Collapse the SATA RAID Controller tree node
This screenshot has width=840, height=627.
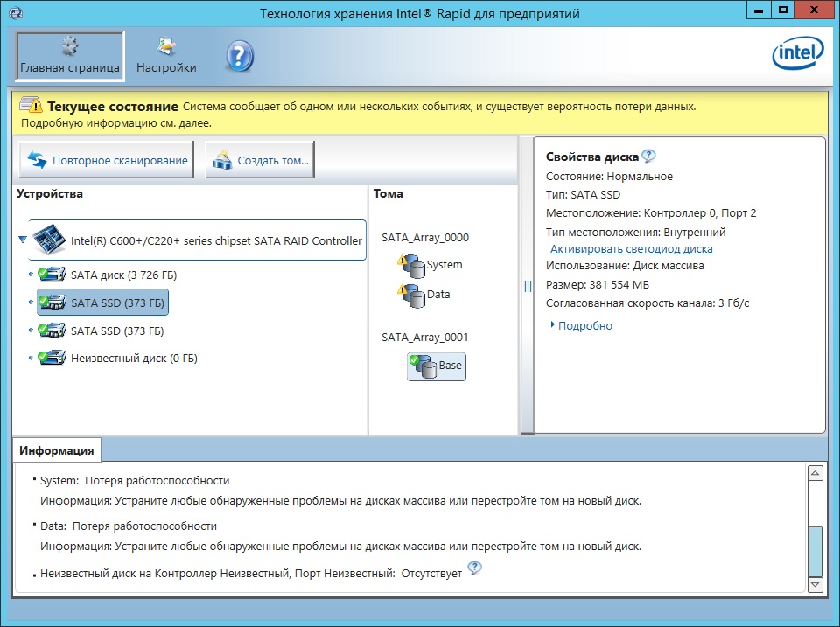(23, 240)
